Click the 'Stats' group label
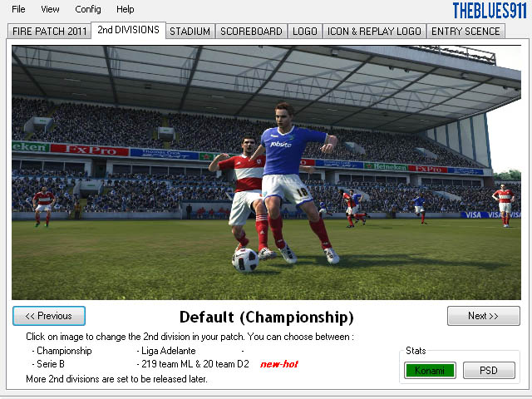 click(x=416, y=351)
